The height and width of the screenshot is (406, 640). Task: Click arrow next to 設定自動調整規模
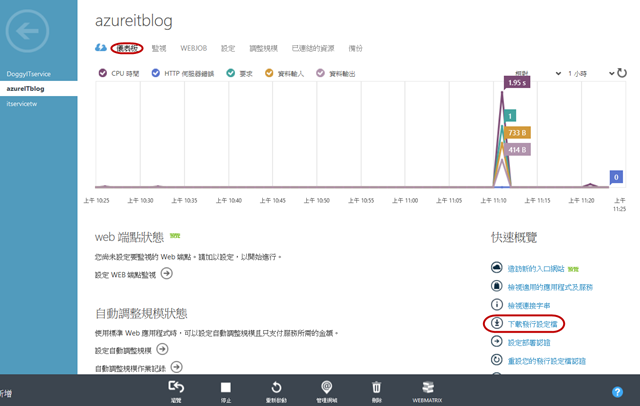point(162,349)
